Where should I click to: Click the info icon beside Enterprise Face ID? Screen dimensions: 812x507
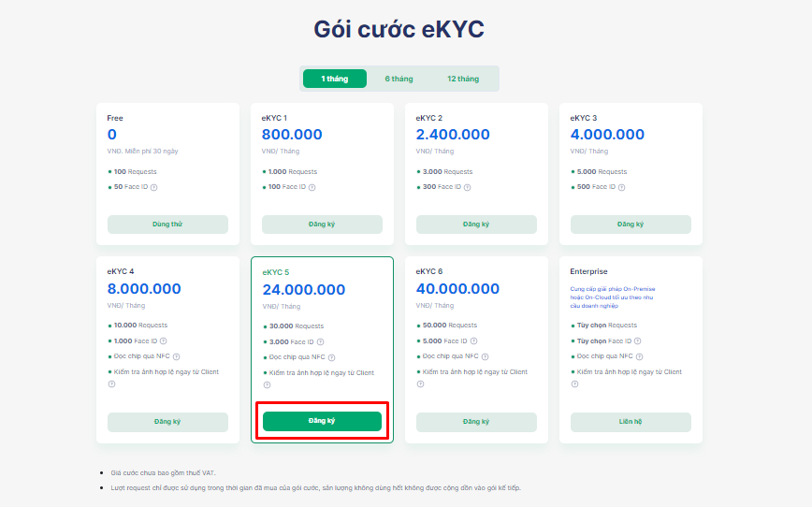637,340
